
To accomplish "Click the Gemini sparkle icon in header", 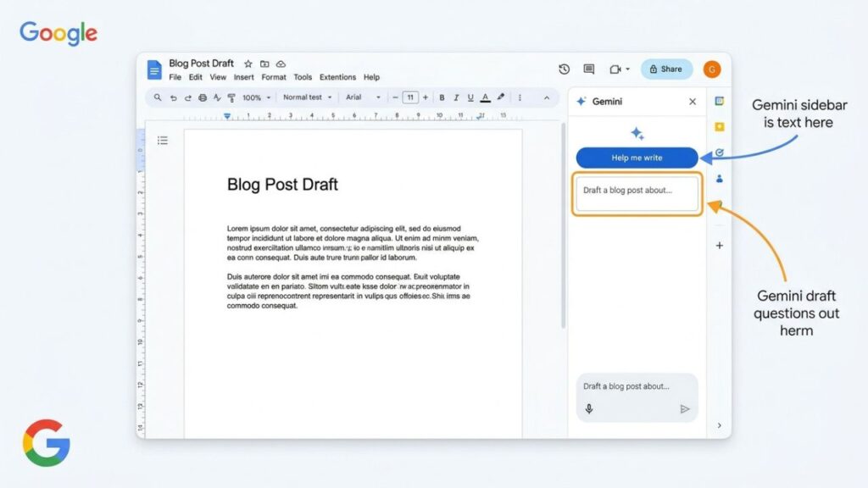I will pyautogui.click(x=581, y=102).
